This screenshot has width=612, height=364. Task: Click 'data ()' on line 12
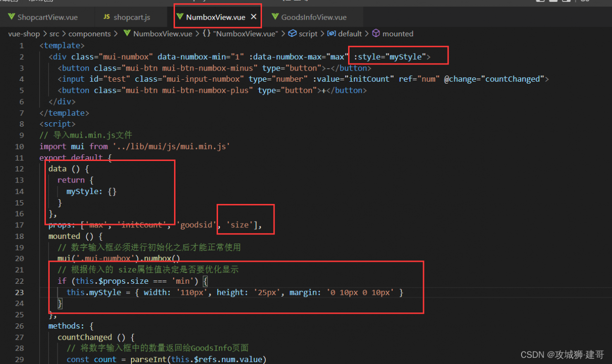pyautogui.click(x=64, y=169)
